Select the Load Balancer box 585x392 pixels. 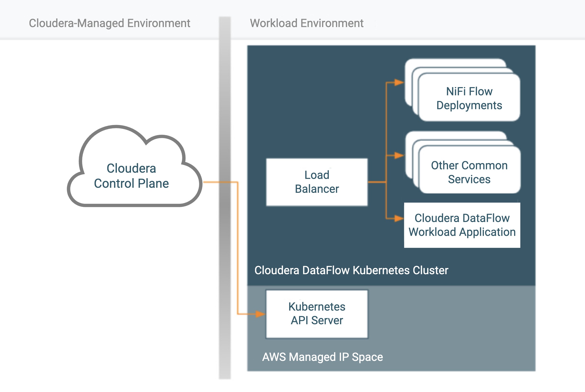(317, 182)
